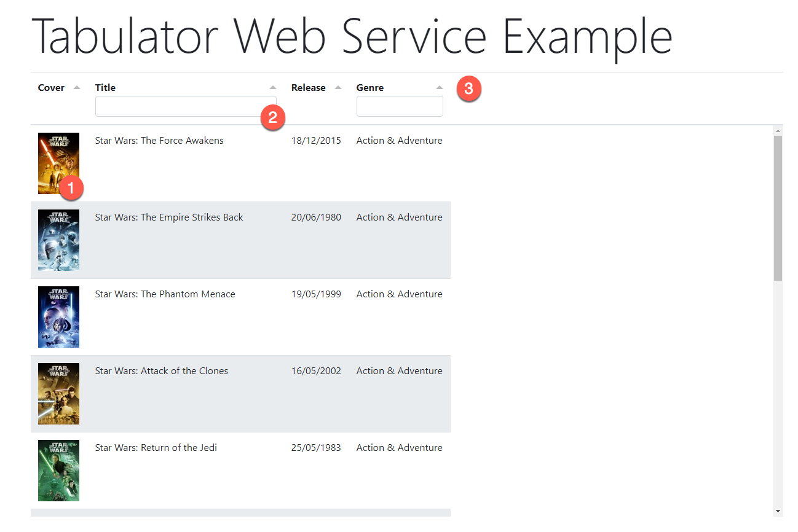The height and width of the screenshot is (532, 798).
Task: Click the Release column header label
Action: click(x=309, y=88)
